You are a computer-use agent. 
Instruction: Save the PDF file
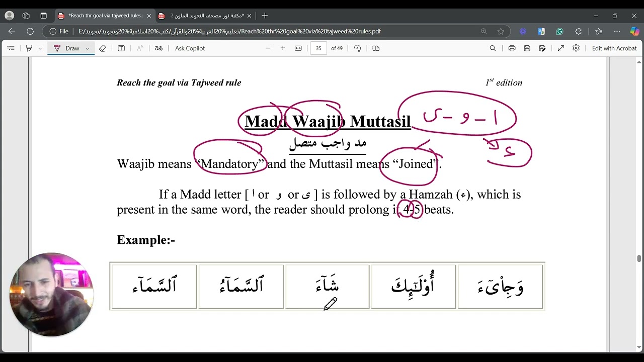(x=527, y=48)
